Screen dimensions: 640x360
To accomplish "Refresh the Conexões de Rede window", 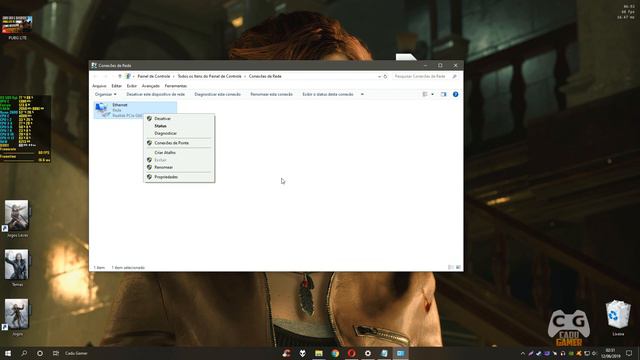I will tap(385, 76).
